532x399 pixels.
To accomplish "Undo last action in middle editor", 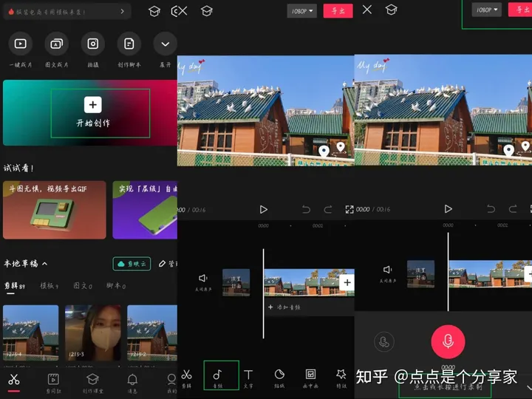I will [x=306, y=210].
